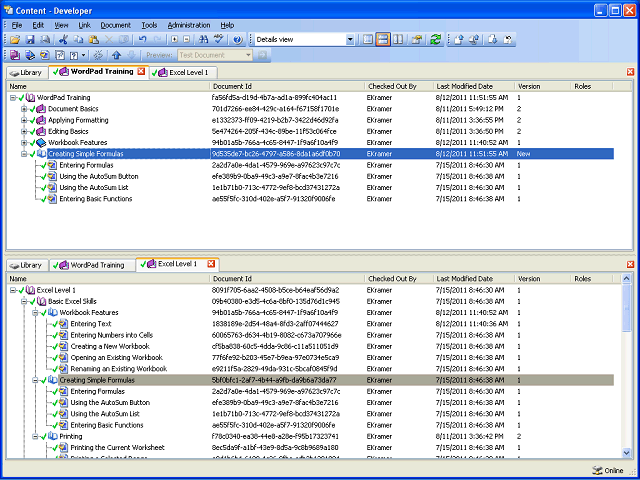Cut the selection with scissors icon

point(63,40)
